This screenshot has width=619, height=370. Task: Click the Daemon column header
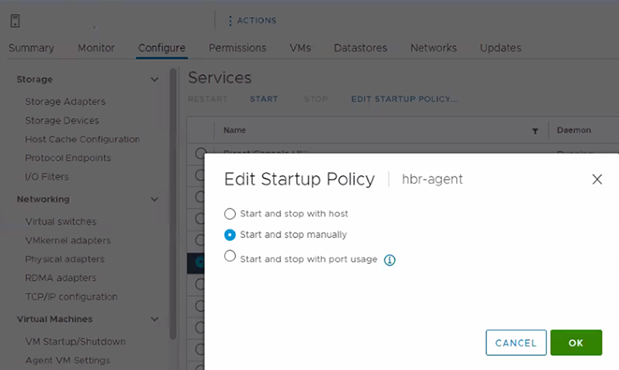574,130
